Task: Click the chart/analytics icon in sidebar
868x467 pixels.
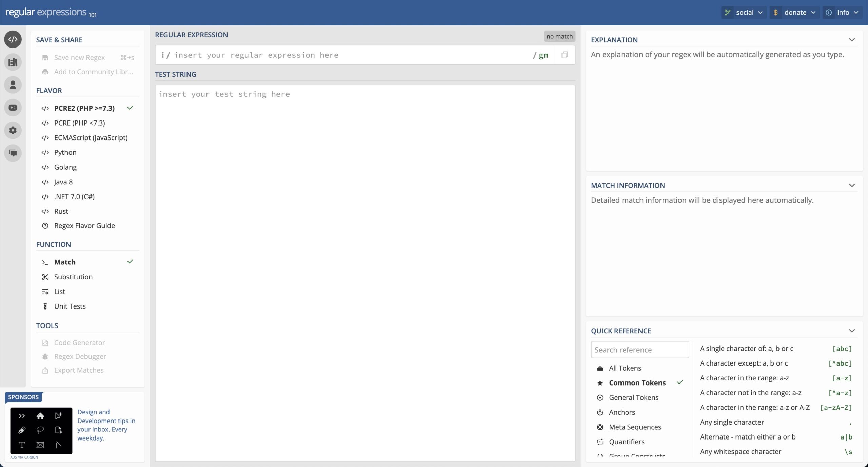Action: 13,62
